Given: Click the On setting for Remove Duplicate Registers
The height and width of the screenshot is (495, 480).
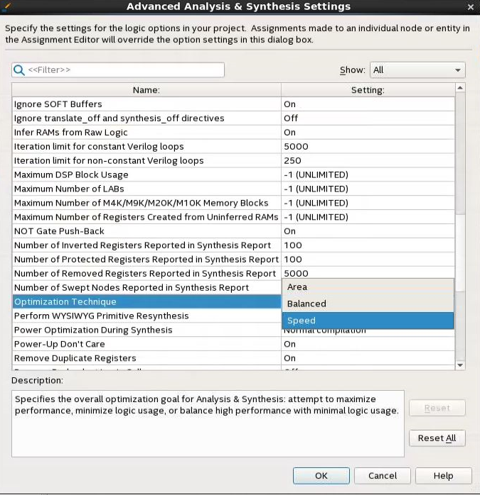Looking at the screenshot, I should [x=368, y=358].
